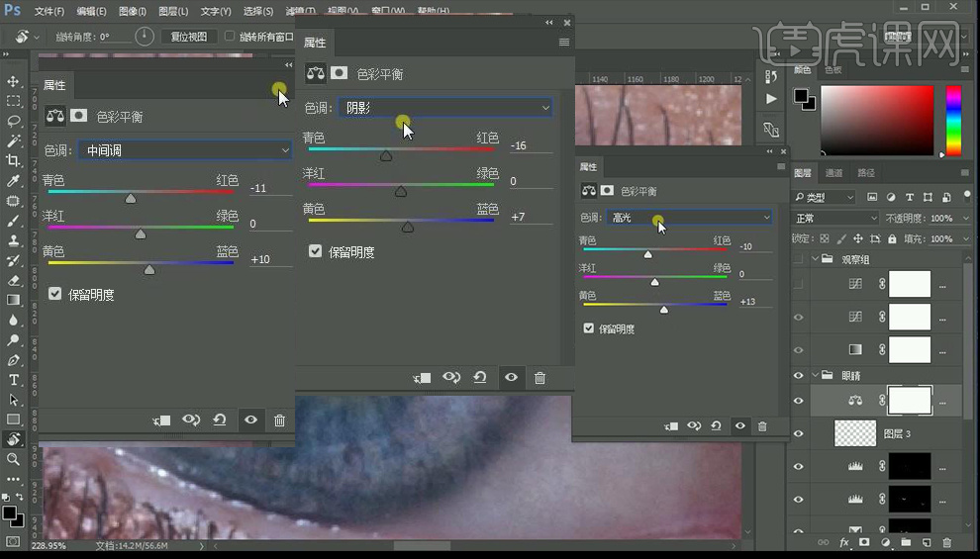Select the Zoom magnifier tool
The image size is (980, 559).
pos(14,459)
